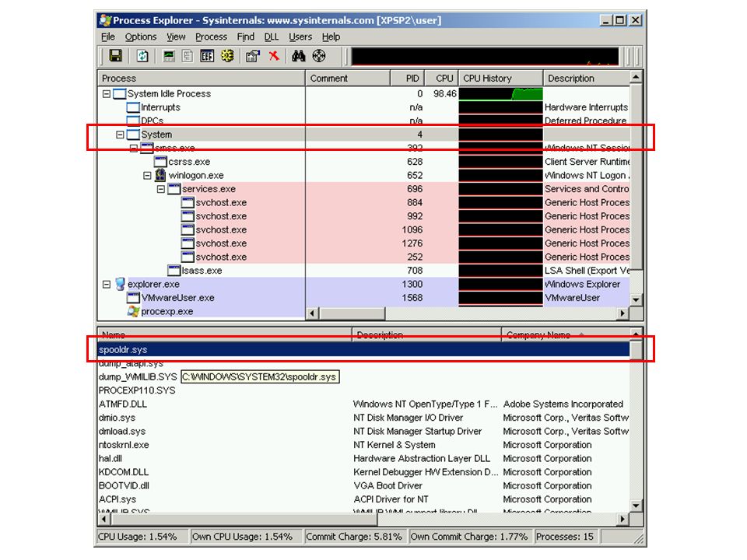This screenshot has width=747, height=560.
Task: Click the procexp.exe process icon
Action: click(x=133, y=311)
